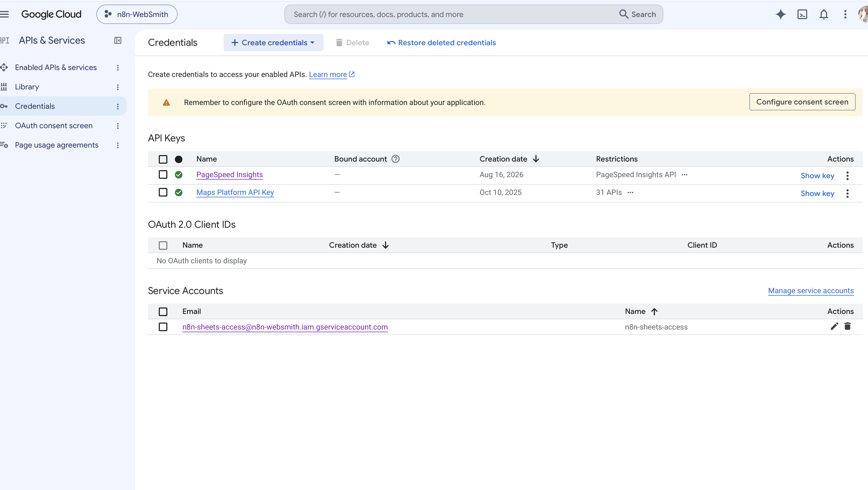Image resolution: width=868 pixels, height=490 pixels.
Task: Click the API Keys Name column header
Action: (207, 159)
